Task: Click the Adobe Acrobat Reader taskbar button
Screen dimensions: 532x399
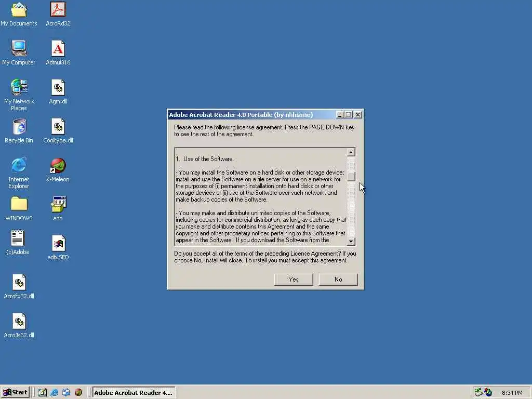Action: click(134, 393)
